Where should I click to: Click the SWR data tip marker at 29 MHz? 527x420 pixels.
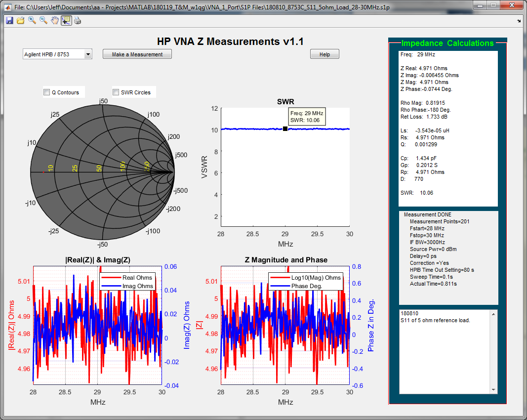pos(285,128)
